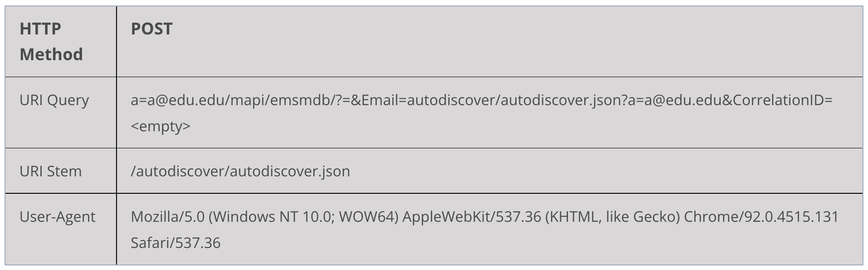Click the User-Agent row label
Viewport: 868px width, 270px height.
pos(57,217)
